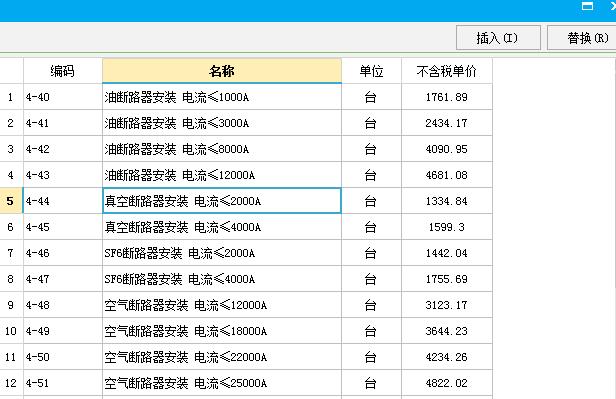Select code cell 4-40
The width and height of the screenshot is (616, 399).
(62, 97)
